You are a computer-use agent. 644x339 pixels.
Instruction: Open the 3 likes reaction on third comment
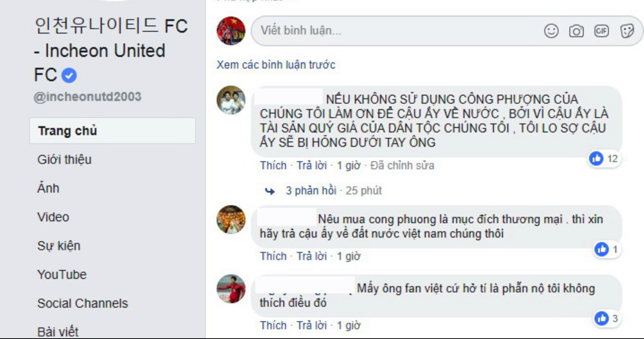[x=607, y=319]
